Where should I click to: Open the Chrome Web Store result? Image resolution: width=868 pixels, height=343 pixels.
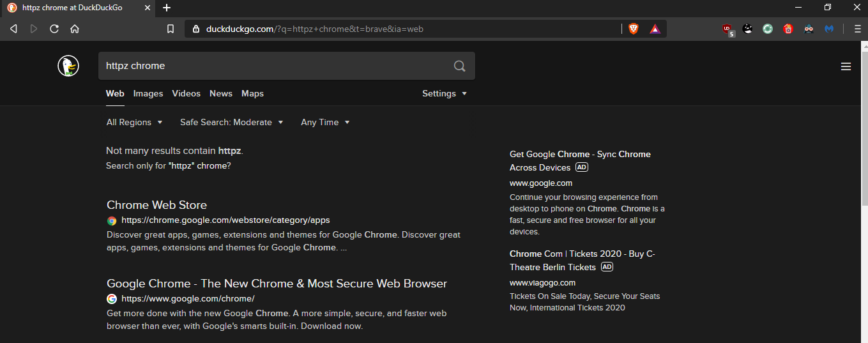coord(156,205)
